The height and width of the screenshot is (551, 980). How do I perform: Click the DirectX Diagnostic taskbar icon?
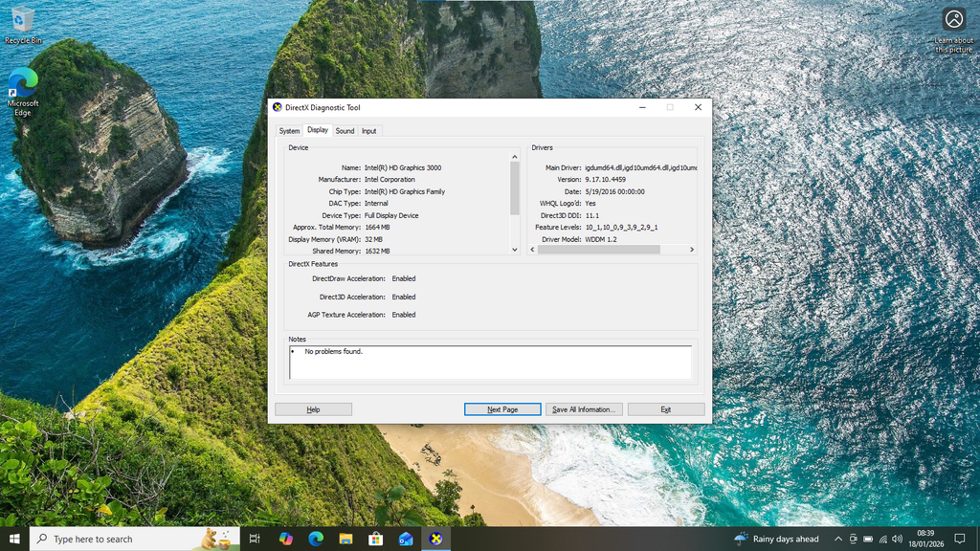tap(436, 539)
